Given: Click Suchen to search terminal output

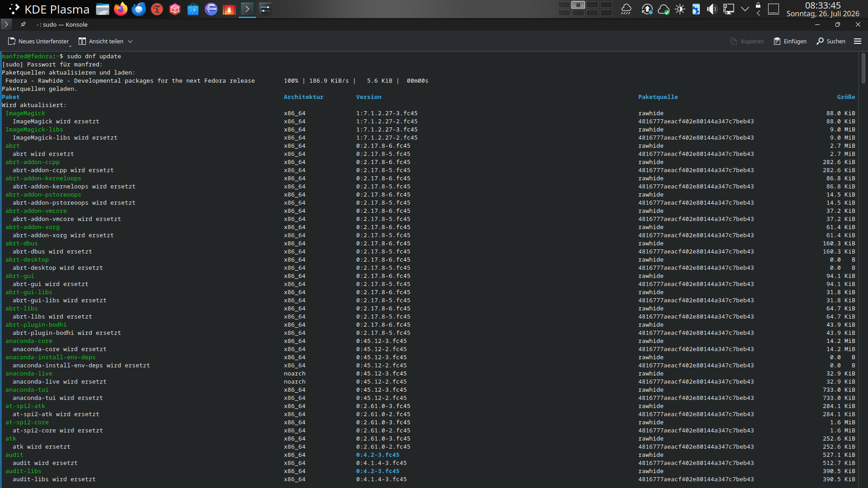Looking at the screenshot, I should [x=831, y=41].
